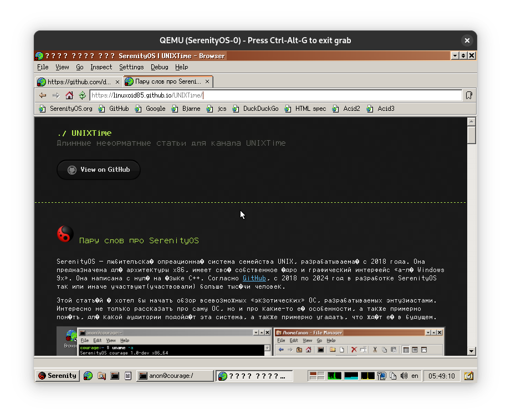
Task: Close the github.com tab
Action: point(117,82)
